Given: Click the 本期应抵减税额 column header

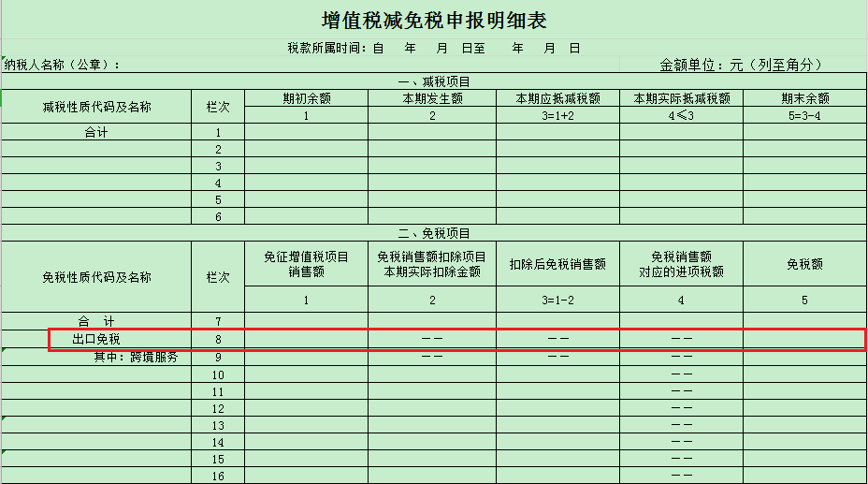Looking at the screenshot, I should click(x=558, y=98).
